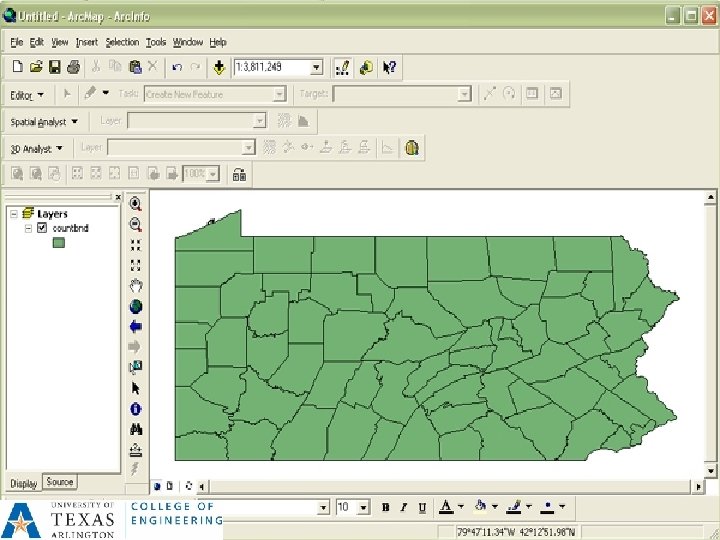Open the Selection menu

pos(122,42)
